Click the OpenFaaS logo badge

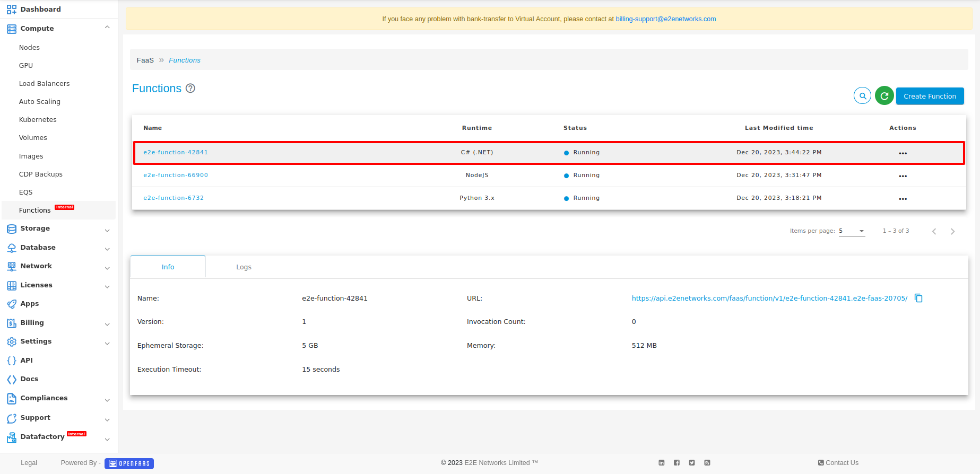click(x=129, y=463)
